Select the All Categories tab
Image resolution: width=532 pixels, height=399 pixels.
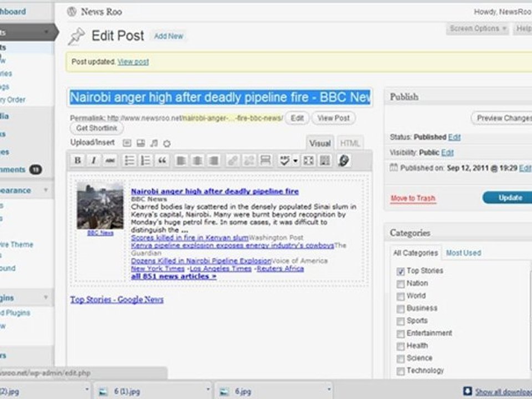tap(415, 253)
